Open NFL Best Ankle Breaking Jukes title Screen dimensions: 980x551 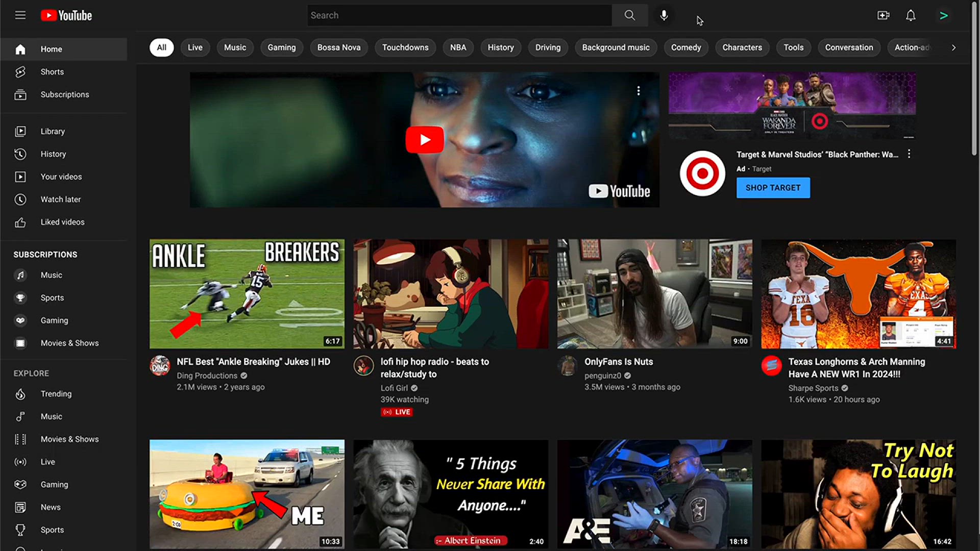[x=254, y=362]
